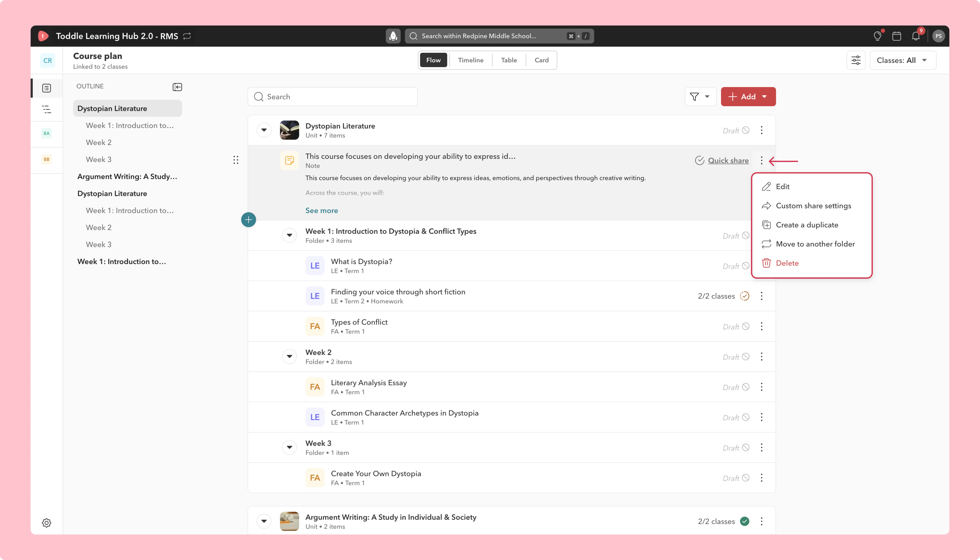
Task: Switch to Flow view tab
Action: click(434, 60)
